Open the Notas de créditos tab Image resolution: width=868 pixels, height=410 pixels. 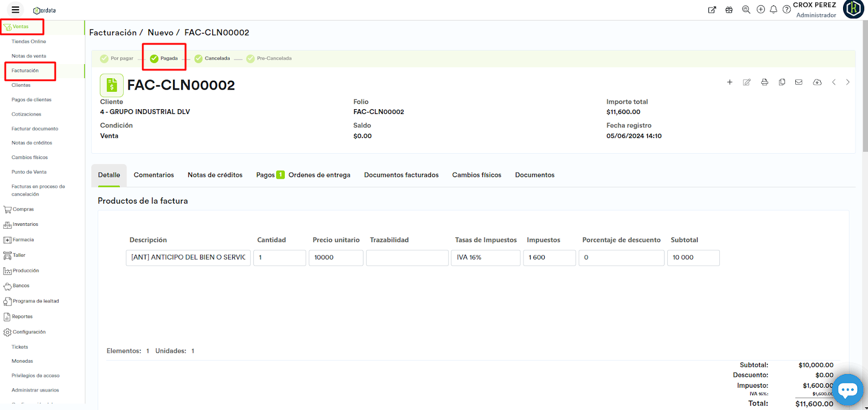pos(215,175)
